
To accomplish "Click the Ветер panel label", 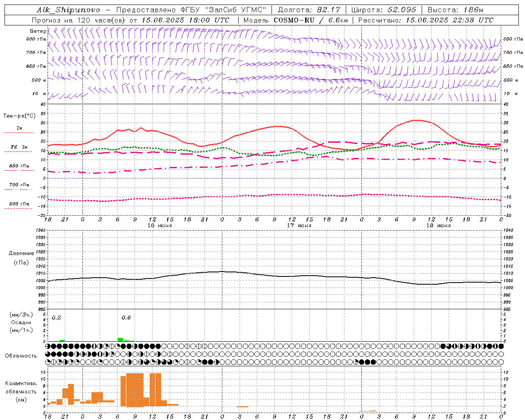I will click(x=38, y=31).
